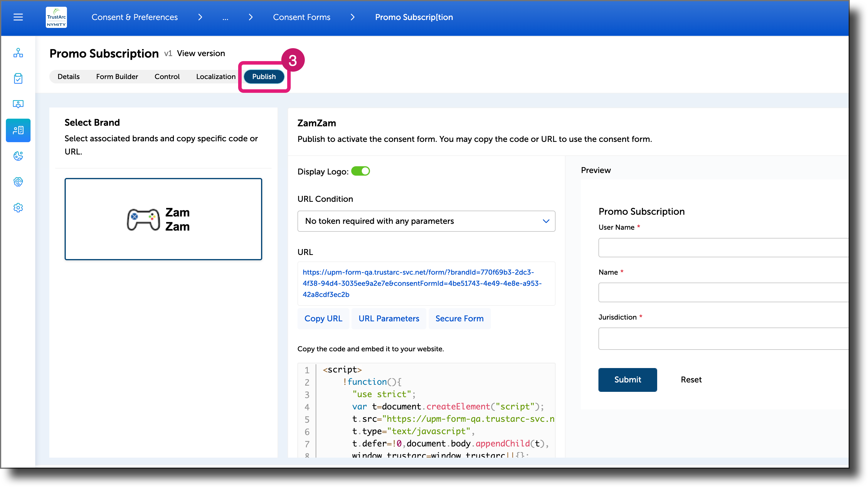Expand the URL Condition dropdown

[426, 221]
